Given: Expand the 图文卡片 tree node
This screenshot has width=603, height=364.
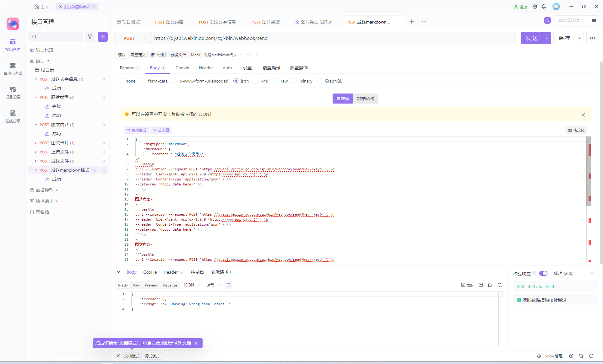Looking at the screenshot, I should click(x=36, y=143).
